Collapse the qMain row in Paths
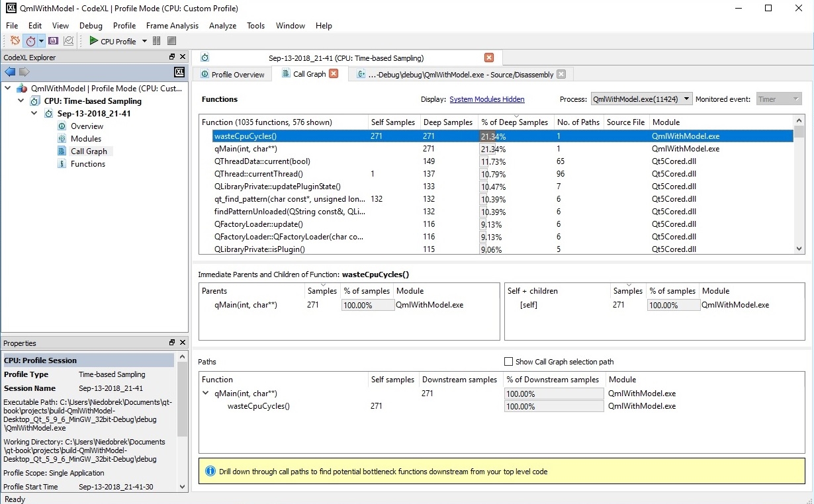Image resolution: width=814 pixels, height=504 pixels. pyautogui.click(x=205, y=394)
